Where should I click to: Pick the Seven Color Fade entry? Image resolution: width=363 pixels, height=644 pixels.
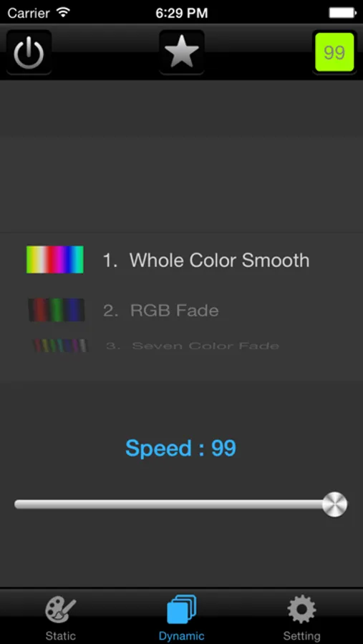pyautogui.click(x=193, y=346)
